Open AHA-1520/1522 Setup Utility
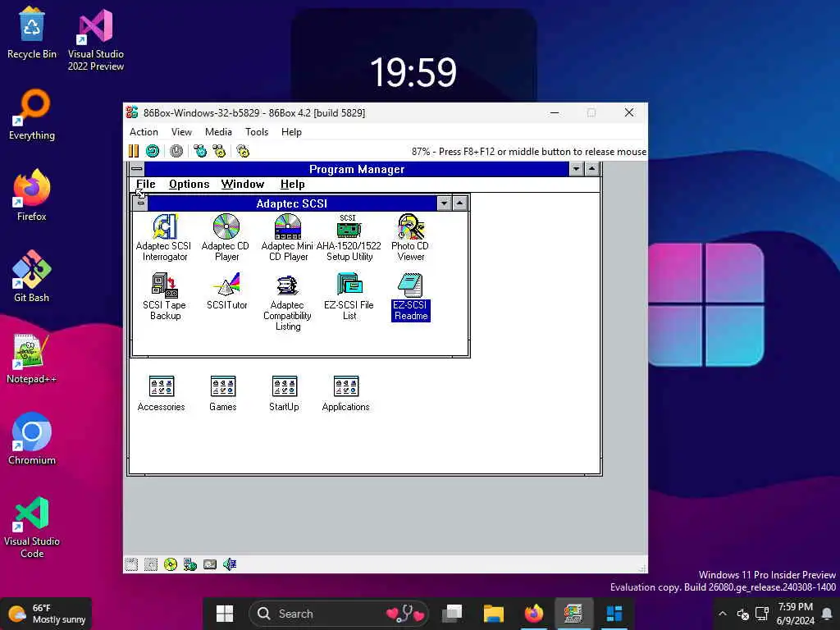This screenshot has width=840, height=630. [x=349, y=237]
